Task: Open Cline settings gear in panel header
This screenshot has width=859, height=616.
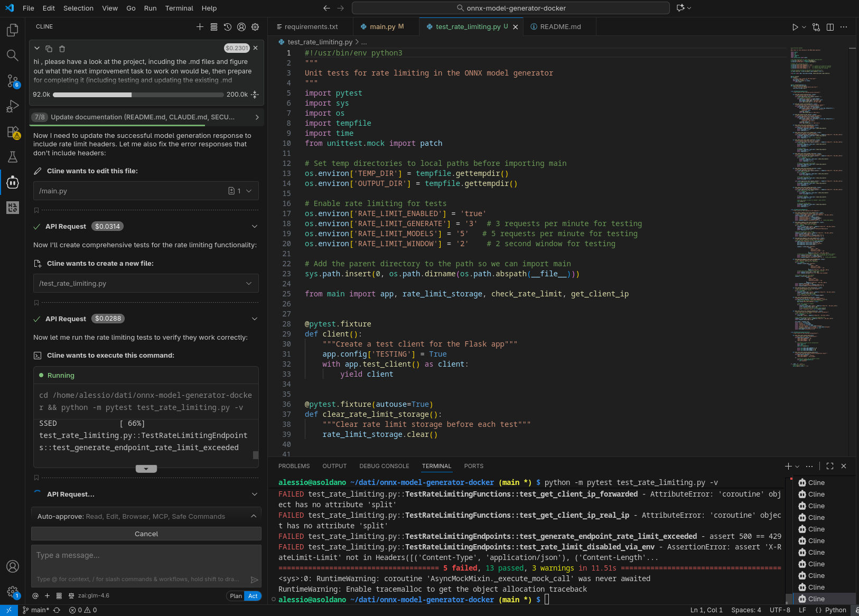Action: pyautogui.click(x=255, y=27)
